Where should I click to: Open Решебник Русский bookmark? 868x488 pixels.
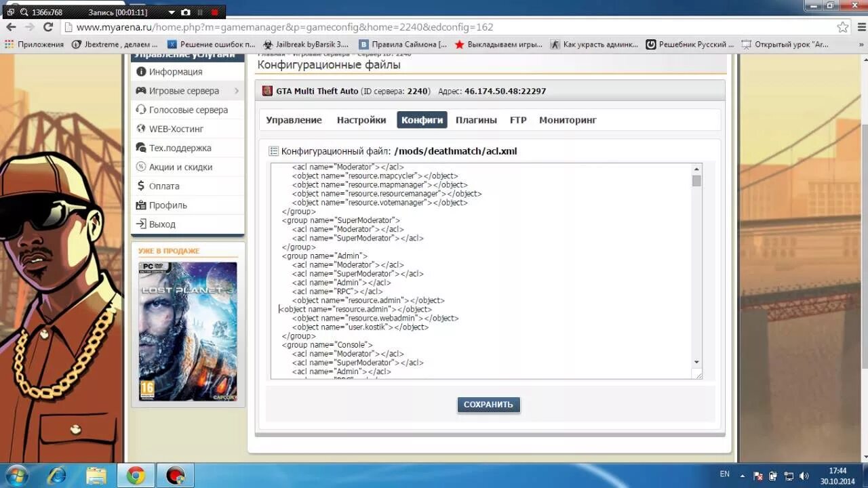(690, 44)
